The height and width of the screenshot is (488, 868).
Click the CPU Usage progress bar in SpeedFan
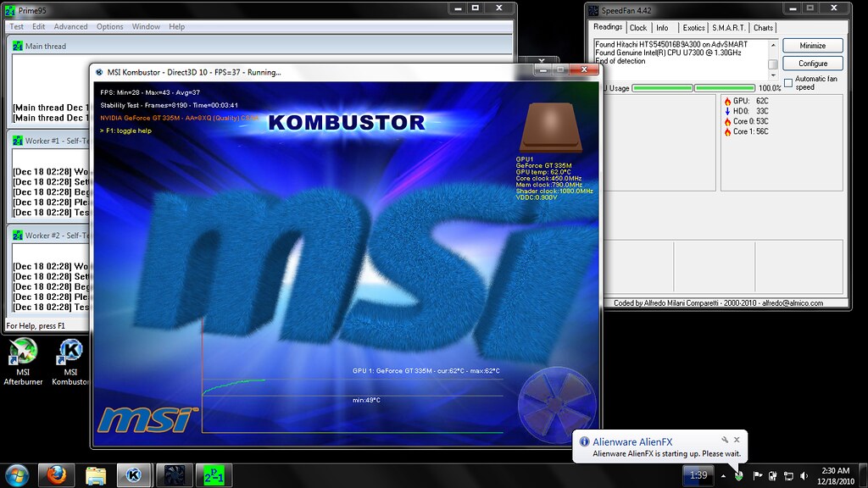(x=693, y=88)
